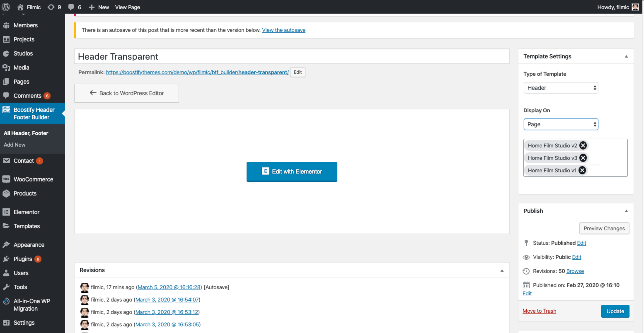Click the Edit with Elementor button
644x333 pixels.
tap(292, 171)
